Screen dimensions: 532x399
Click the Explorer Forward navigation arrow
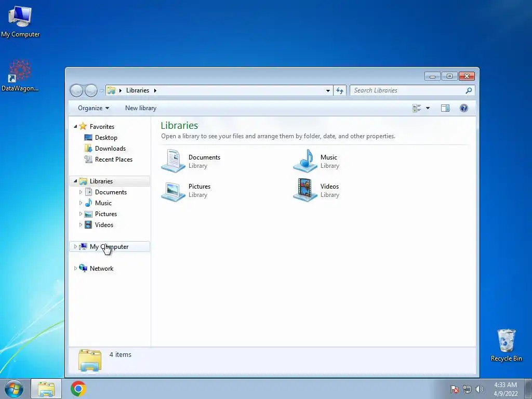pos(91,90)
